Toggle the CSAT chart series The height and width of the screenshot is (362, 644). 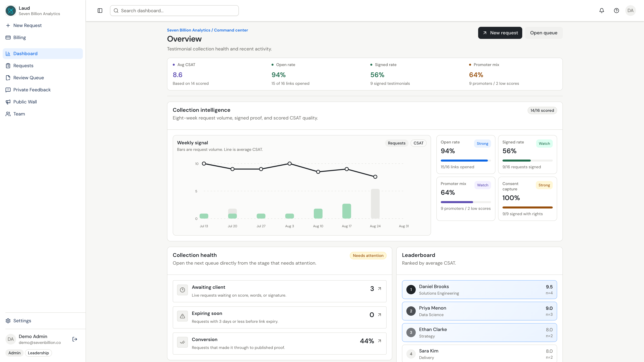(x=418, y=143)
